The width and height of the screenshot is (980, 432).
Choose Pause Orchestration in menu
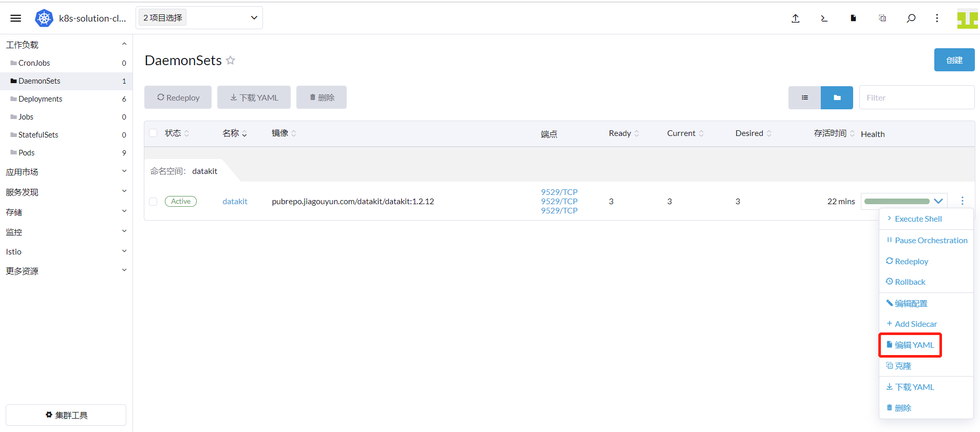[926, 240]
